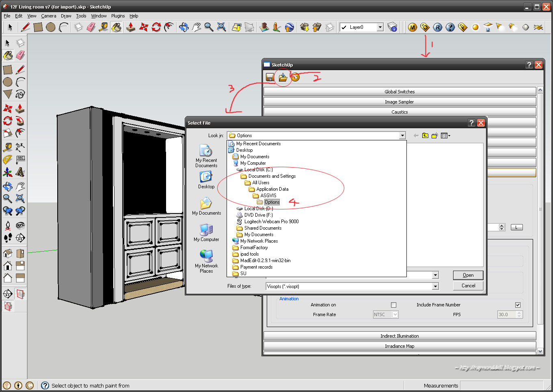Select the Freehand tool in left toolbar

(20, 94)
